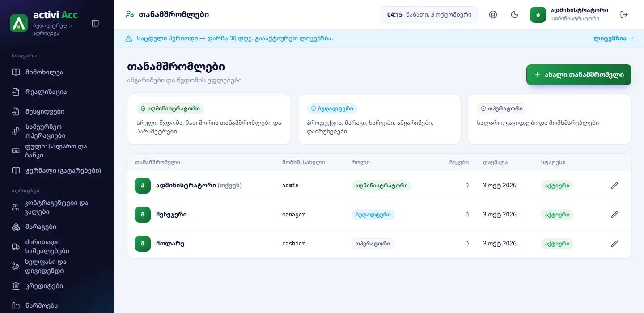Edit the cashier user with the pencil icon
Image resolution: width=644 pixels, height=313 pixels.
point(614,244)
